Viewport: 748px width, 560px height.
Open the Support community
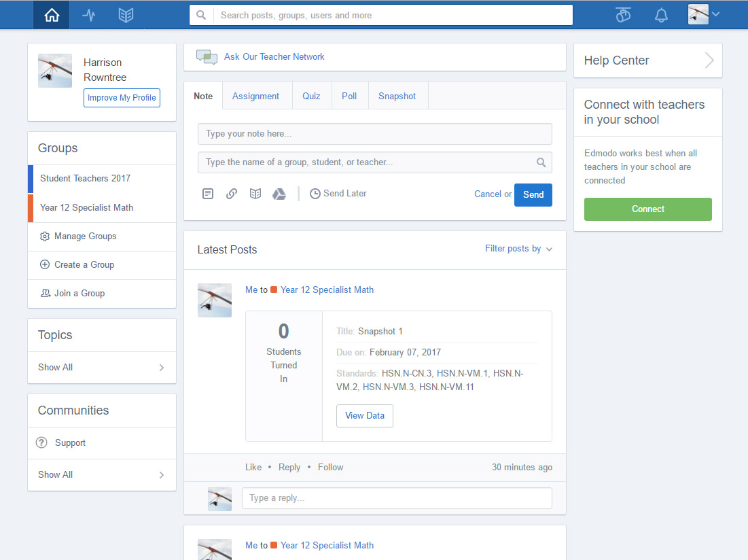point(102,442)
